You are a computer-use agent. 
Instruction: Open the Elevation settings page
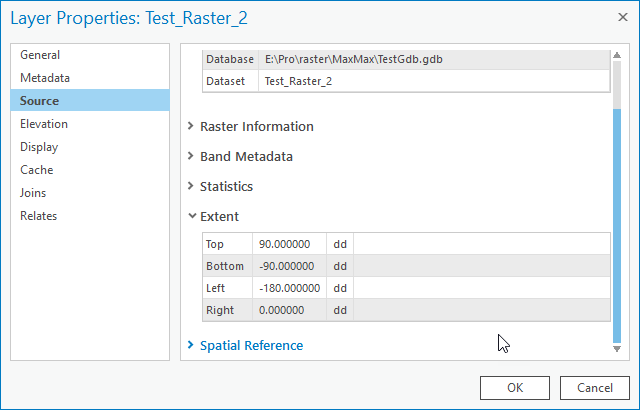tap(44, 124)
